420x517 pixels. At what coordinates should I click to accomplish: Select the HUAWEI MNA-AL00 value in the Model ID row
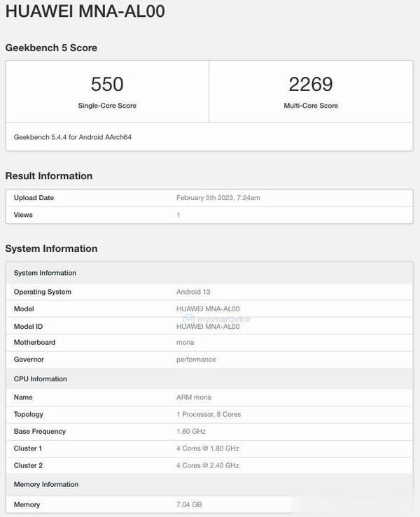pyautogui.click(x=208, y=327)
